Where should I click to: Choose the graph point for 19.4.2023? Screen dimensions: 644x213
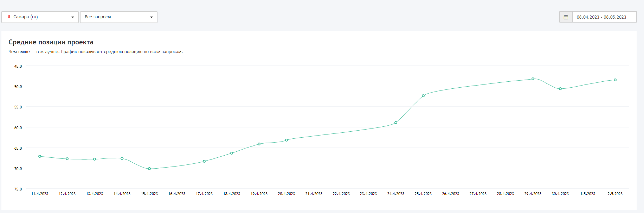259,144
